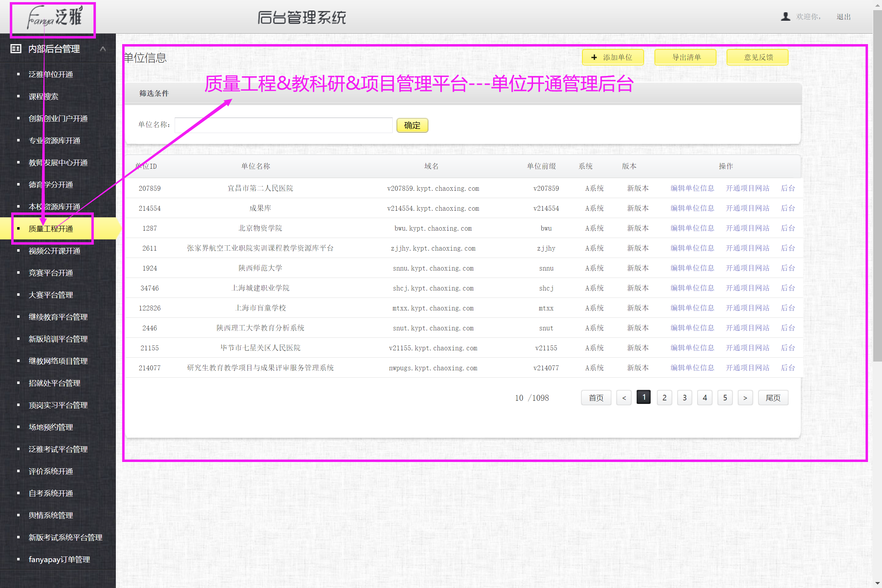882x588 pixels.
Task: Click the 确定 search button
Action: tap(412, 125)
